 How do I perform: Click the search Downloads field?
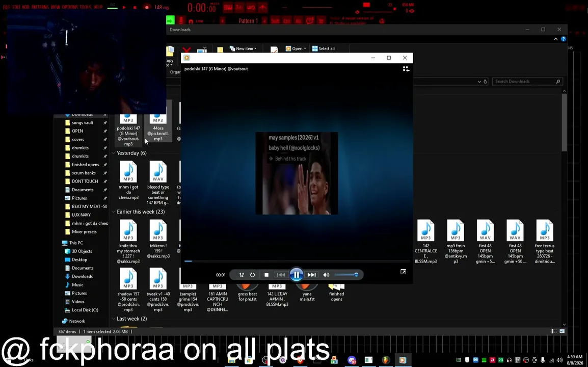coord(527,82)
